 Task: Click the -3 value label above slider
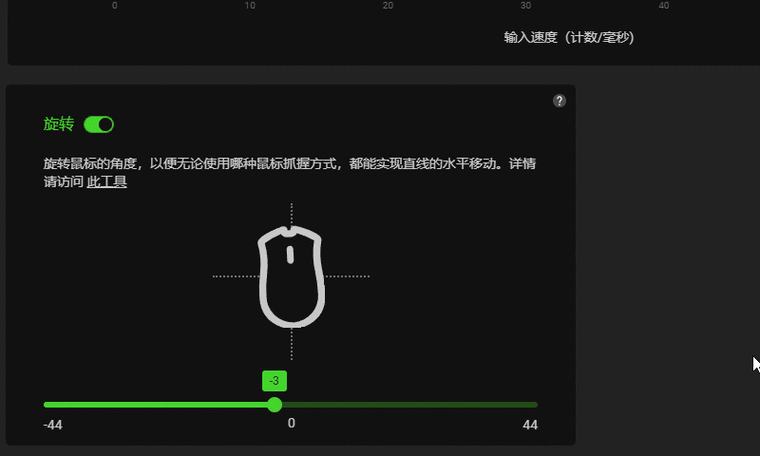point(274,381)
